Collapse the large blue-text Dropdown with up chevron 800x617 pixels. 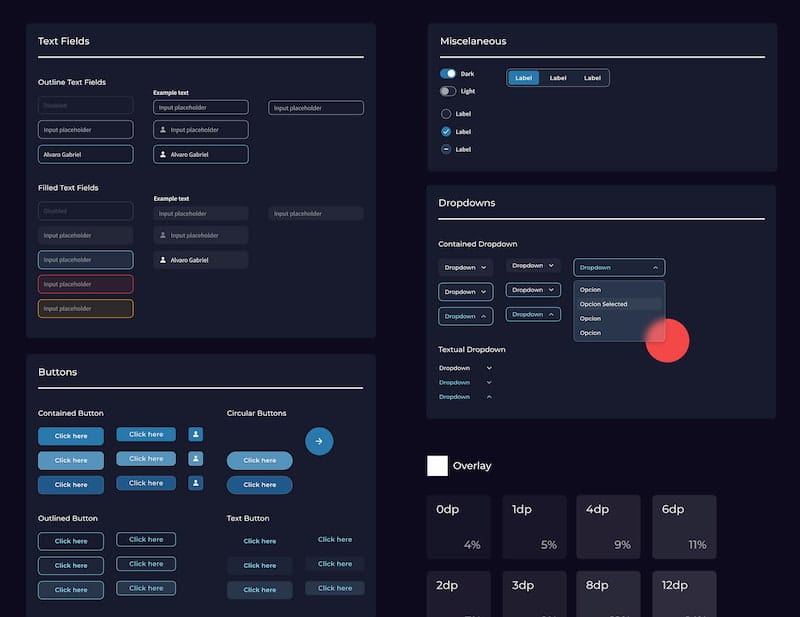tap(465, 316)
